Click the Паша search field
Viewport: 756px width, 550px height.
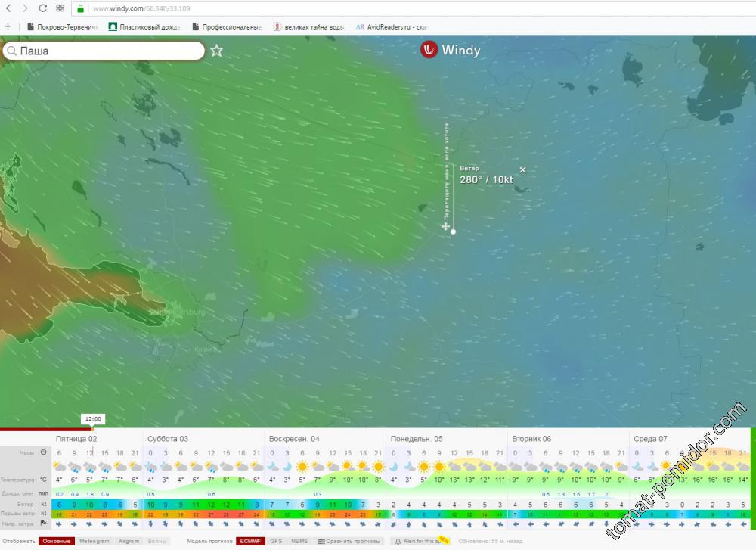pos(106,51)
